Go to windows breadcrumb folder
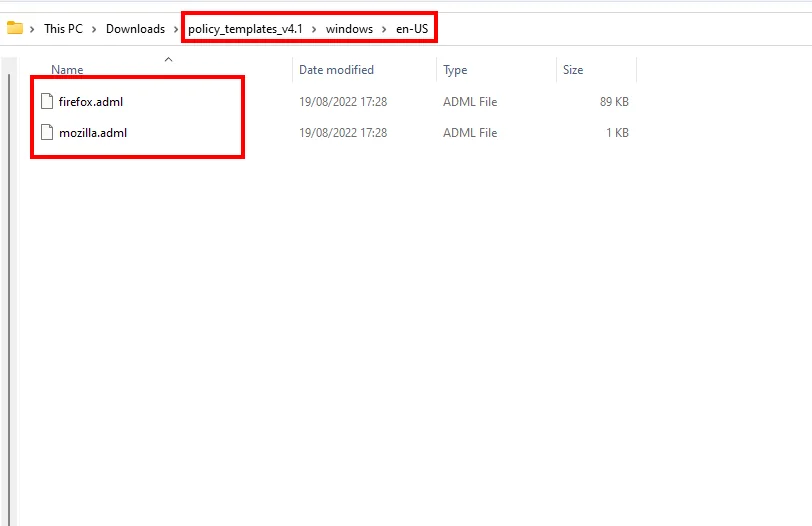This screenshot has width=812, height=526. pos(349,29)
